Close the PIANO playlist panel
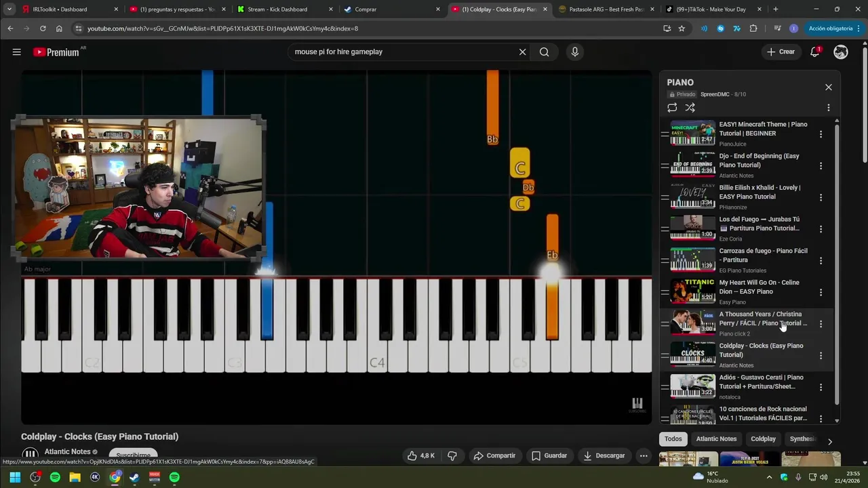This screenshot has width=868, height=488. (828, 87)
